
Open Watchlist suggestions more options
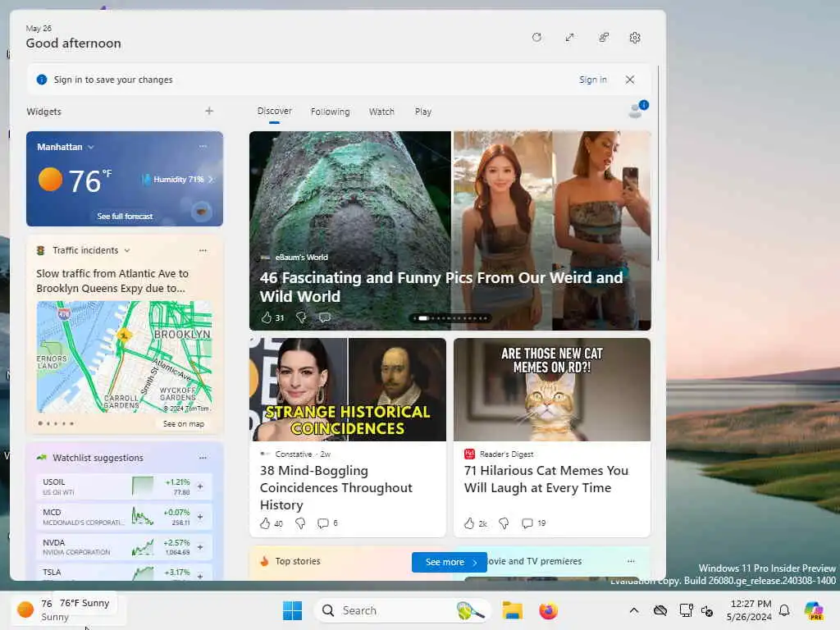point(203,458)
